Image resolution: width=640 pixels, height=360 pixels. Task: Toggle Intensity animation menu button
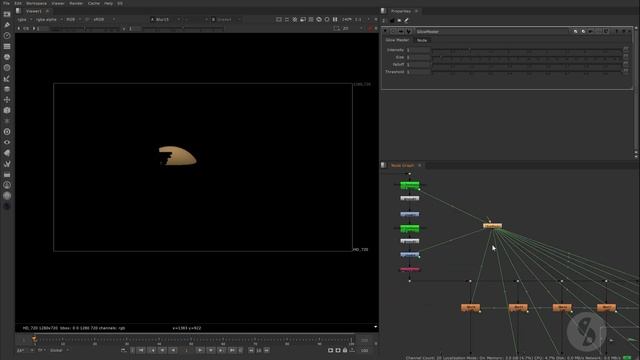point(626,50)
